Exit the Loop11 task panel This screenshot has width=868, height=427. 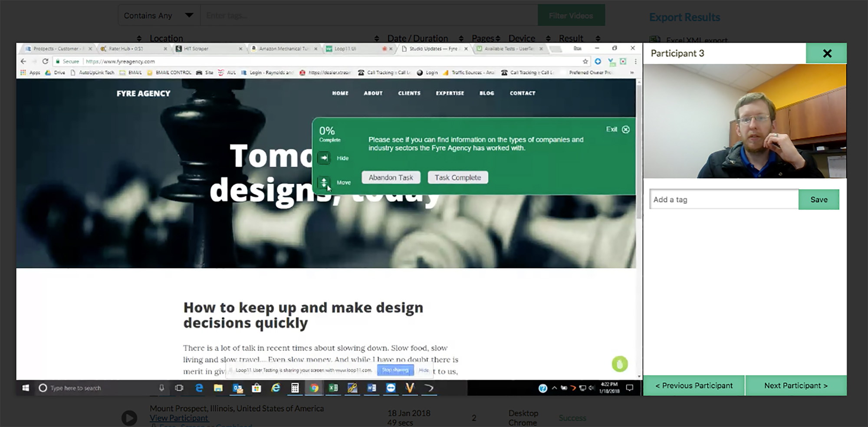618,129
